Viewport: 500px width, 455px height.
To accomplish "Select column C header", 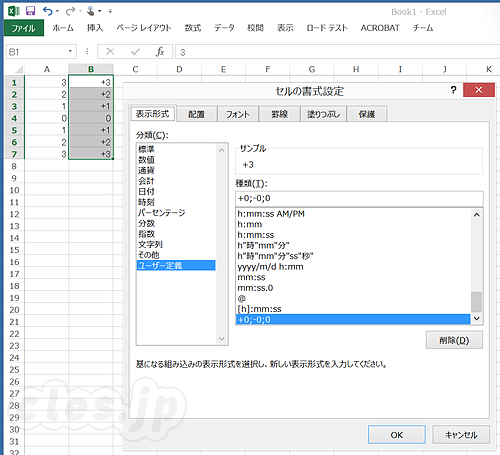I will (x=135, y=69).
